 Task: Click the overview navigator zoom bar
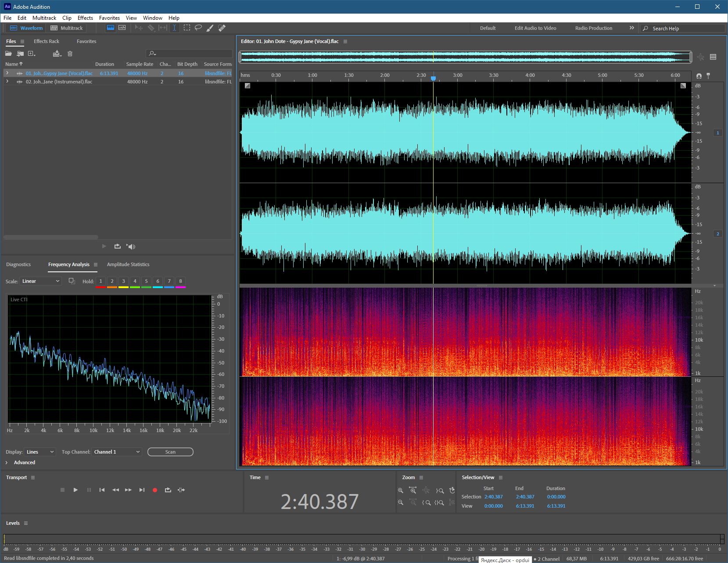[x=466, y=57]
